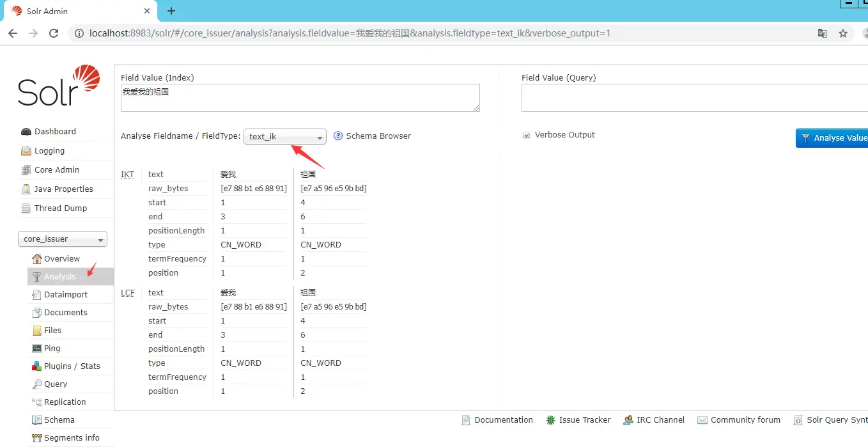
Task: Open the Community forum link
Action: pyautogui.click(x=745, y=420)
